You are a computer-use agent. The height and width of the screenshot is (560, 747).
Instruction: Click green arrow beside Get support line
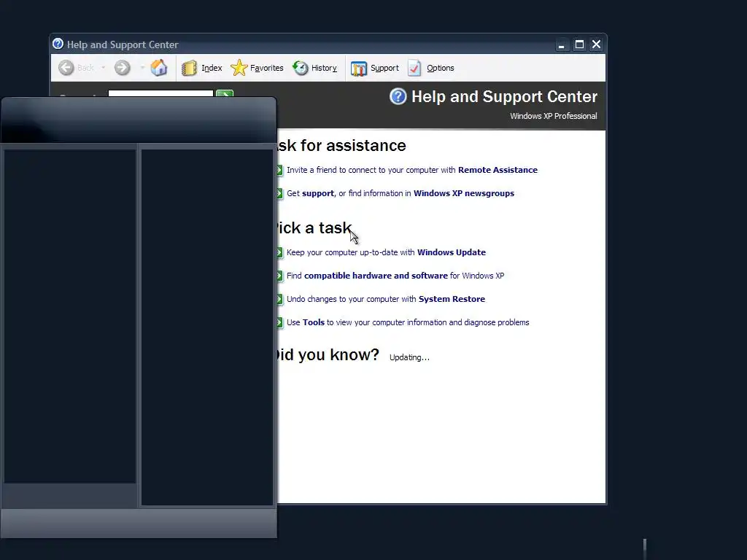(279, 193)
